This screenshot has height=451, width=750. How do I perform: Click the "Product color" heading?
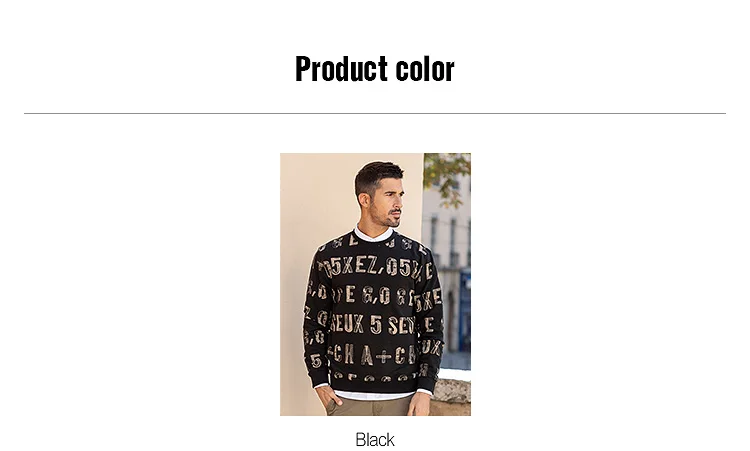pos(375,69)
